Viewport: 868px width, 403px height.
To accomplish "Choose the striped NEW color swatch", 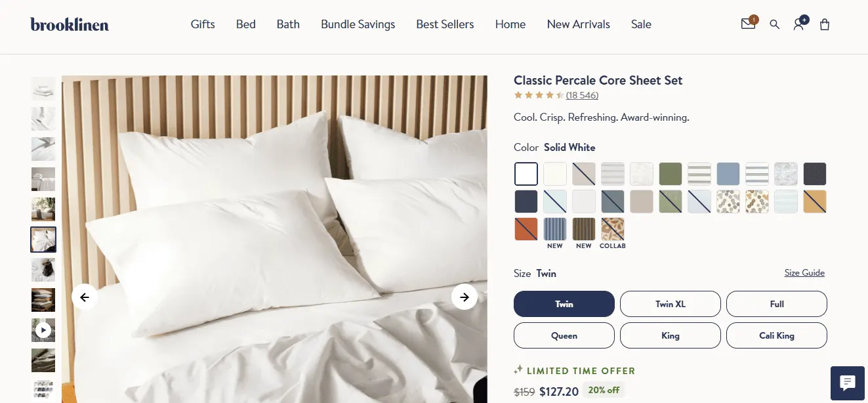I will 554,229.
